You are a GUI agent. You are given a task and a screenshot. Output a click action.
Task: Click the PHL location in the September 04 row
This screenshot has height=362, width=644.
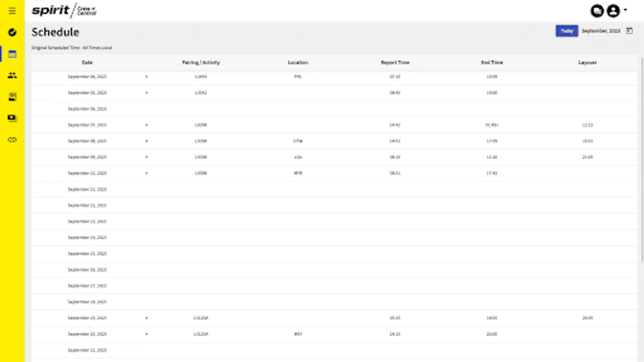[x=298, y=76]
